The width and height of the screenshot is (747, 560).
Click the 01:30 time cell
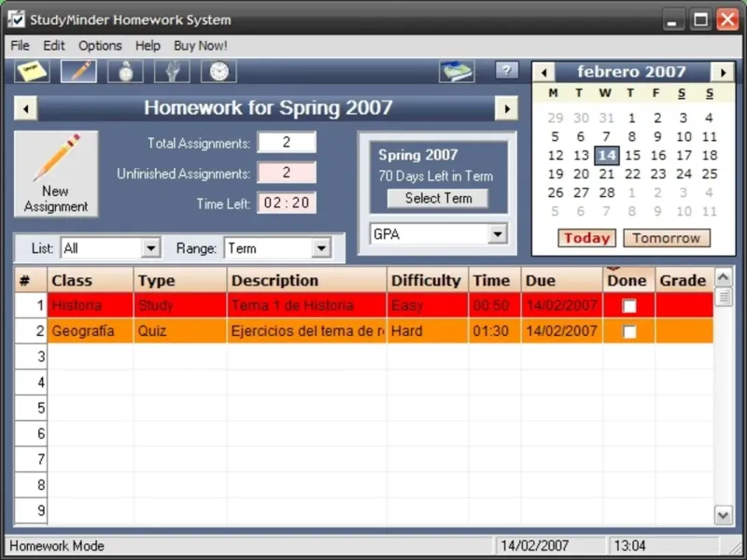click(x=495, y=331)
